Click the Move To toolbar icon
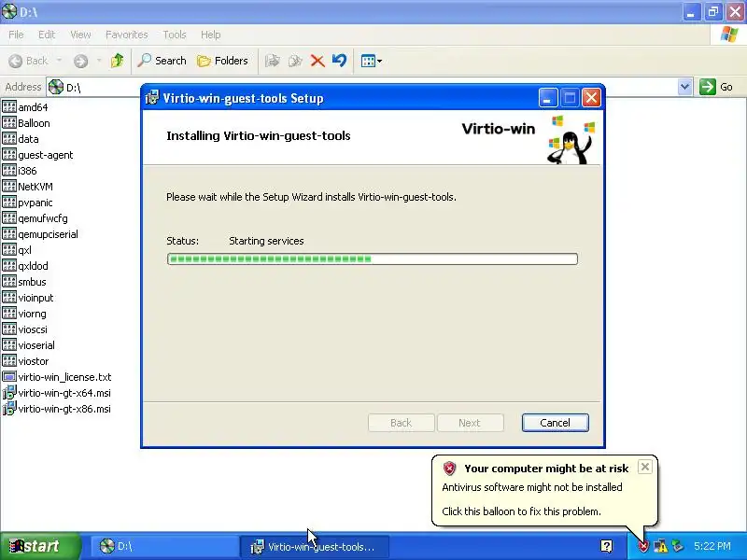 click(272, 61)
